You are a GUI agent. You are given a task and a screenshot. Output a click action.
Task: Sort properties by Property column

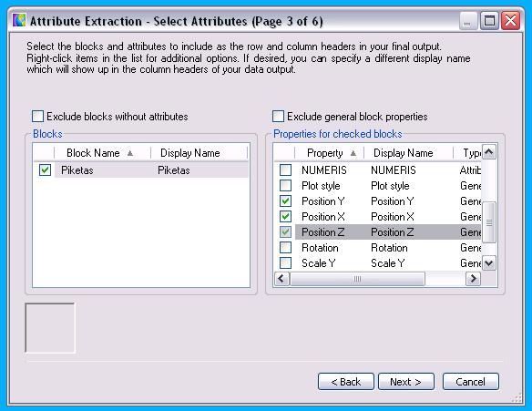point(329,153)
